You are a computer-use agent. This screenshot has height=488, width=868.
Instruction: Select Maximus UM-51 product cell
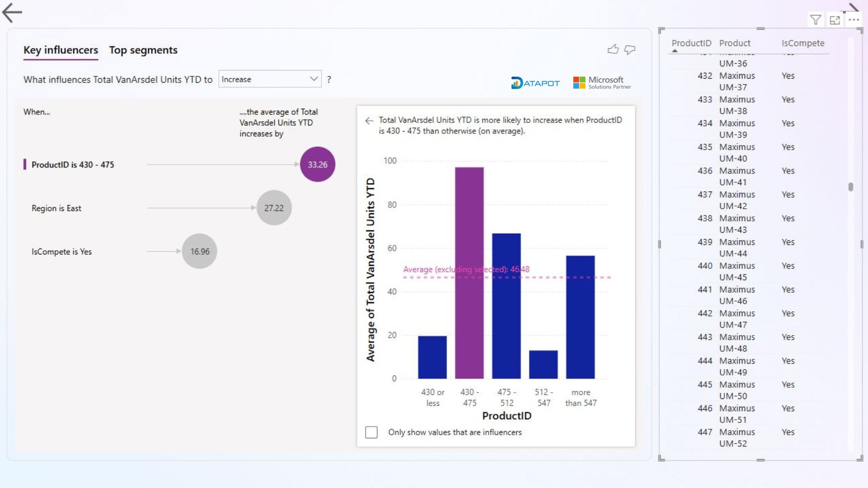click(737, 414)
